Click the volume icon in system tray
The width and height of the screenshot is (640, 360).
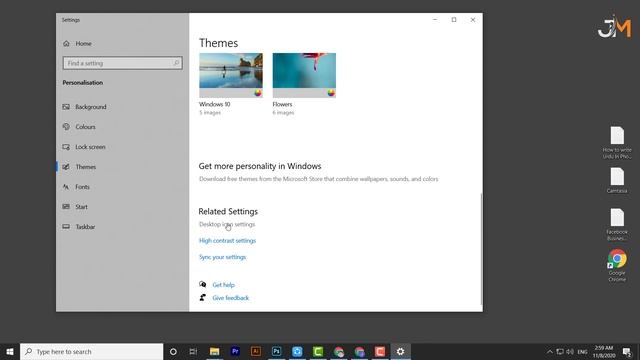pyautogui.click(x=570, y=352)
